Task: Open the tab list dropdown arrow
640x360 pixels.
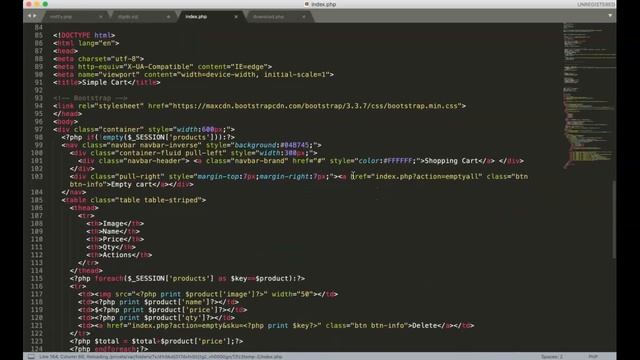Action: tap(610, 16)
